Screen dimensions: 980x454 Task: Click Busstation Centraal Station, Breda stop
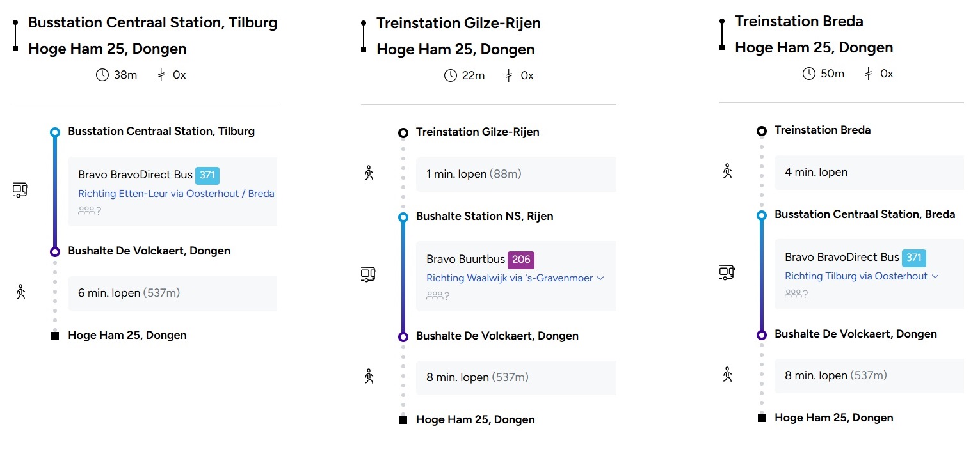coord(865,214)
